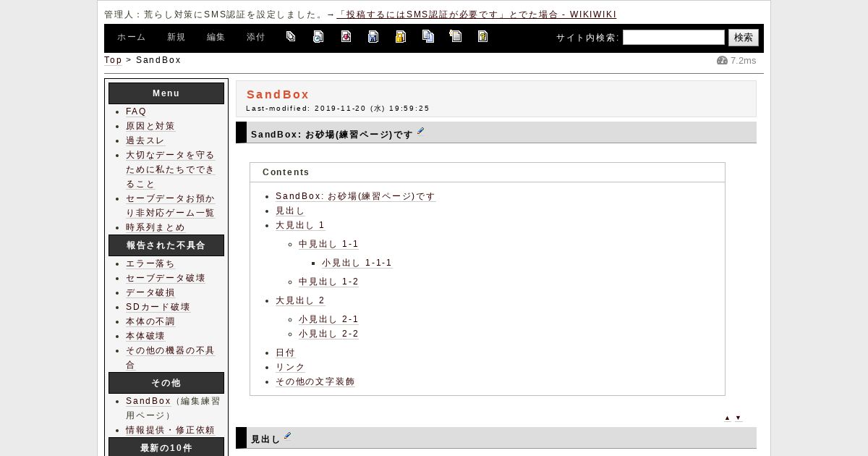Viewport: 868px width, 456px height.
Task: Open その他の機器の不具合 sidebar link
Action: coord(171,358)
